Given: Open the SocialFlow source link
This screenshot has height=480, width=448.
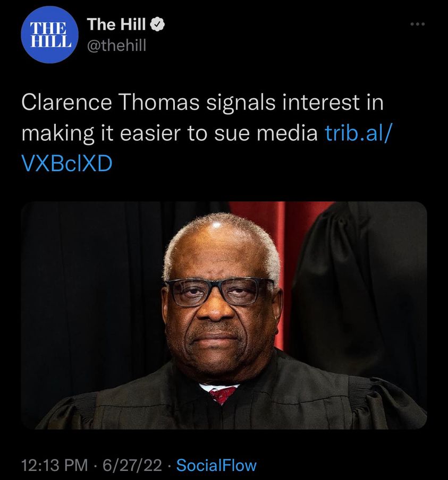Looking at the screenshot, I should pos(216,466).
